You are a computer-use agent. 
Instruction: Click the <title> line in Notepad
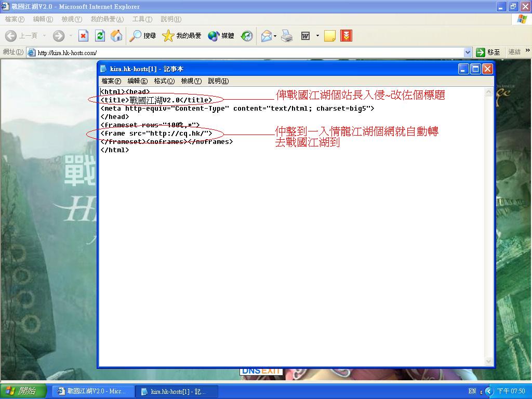[156, 100]
